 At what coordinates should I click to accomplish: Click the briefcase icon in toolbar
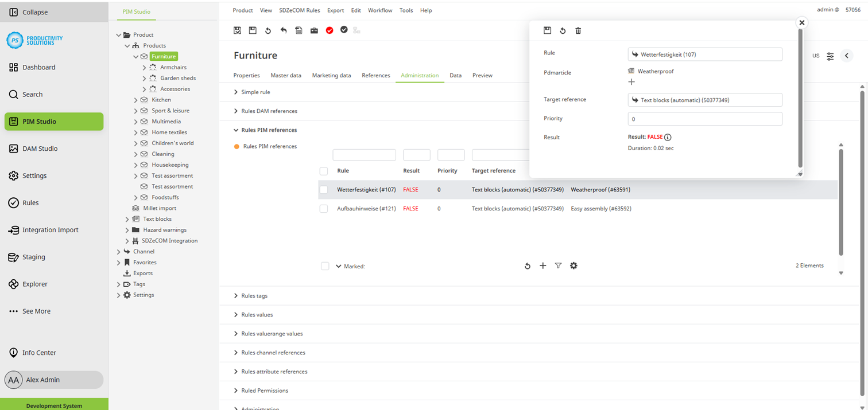[x=314, y=30]
